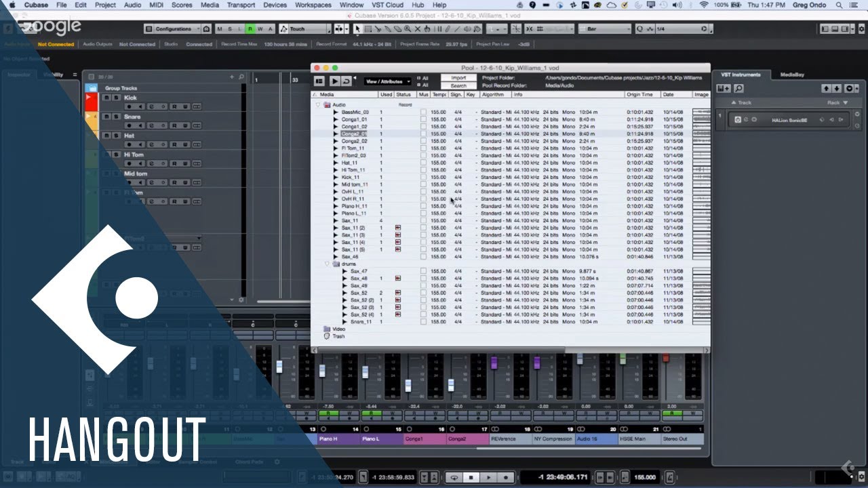Toggle the Cycle button in transport bar

pyautogui.click(x=454, y=477)
